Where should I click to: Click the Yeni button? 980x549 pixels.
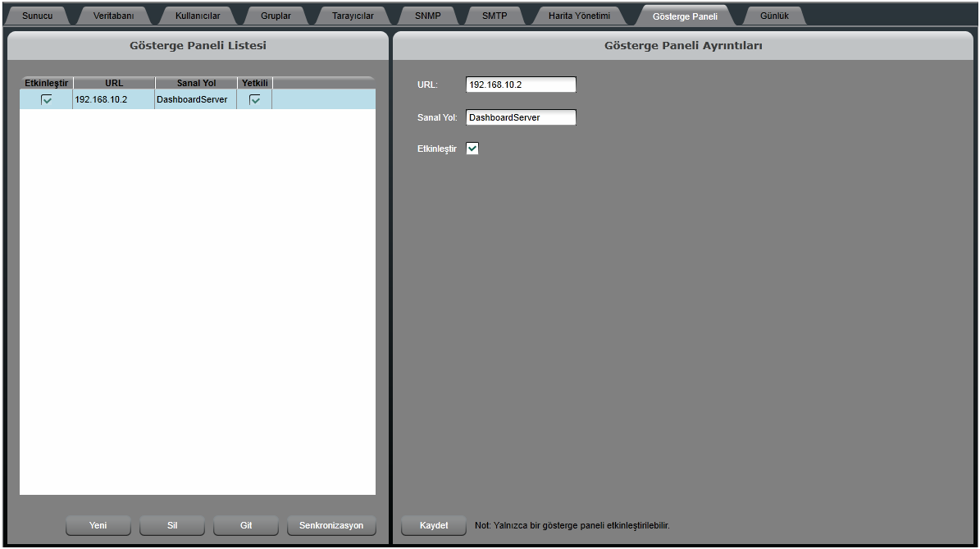(x=98, y=525)
